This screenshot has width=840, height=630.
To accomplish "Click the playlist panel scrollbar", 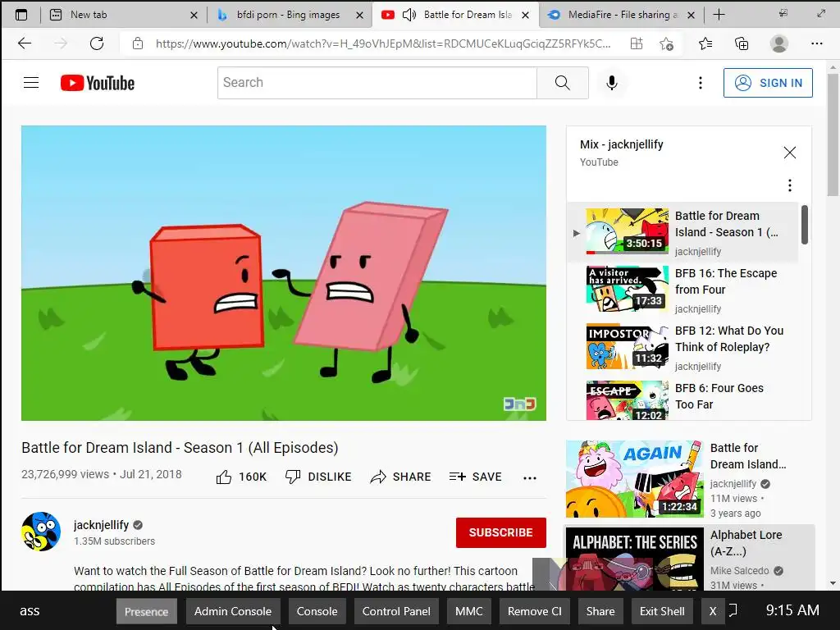I will pyautogui.click(x=805, y=225).
